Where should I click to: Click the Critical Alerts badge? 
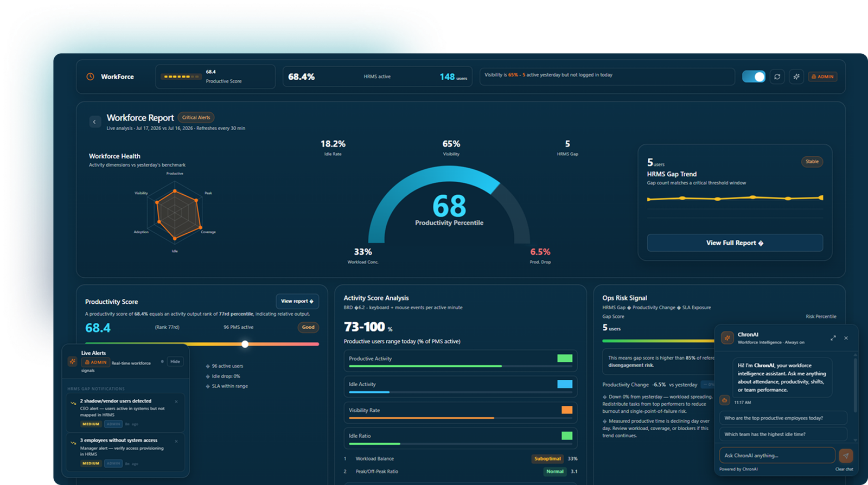coord(196,117)
